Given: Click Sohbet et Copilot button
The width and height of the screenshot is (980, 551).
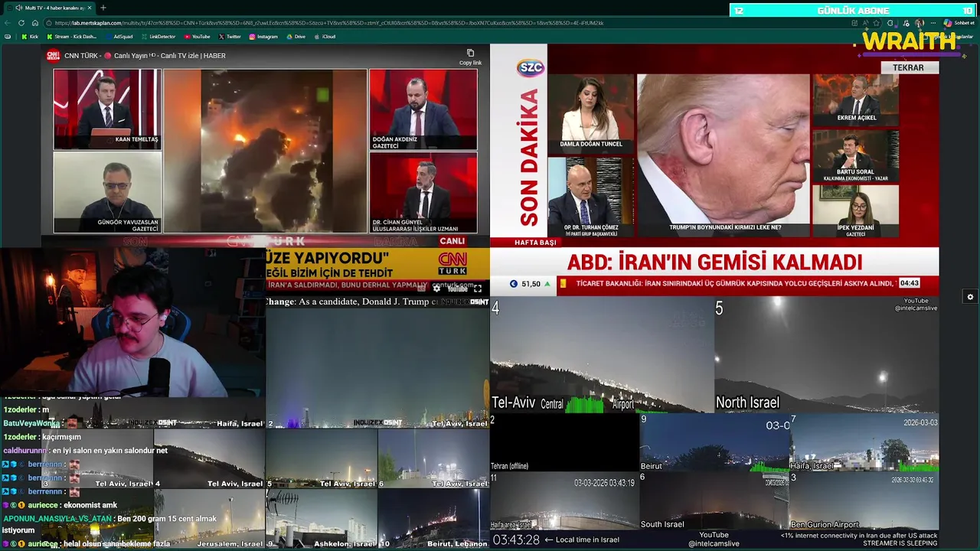Looking at the screenshot, I should (x=959, y=23).
